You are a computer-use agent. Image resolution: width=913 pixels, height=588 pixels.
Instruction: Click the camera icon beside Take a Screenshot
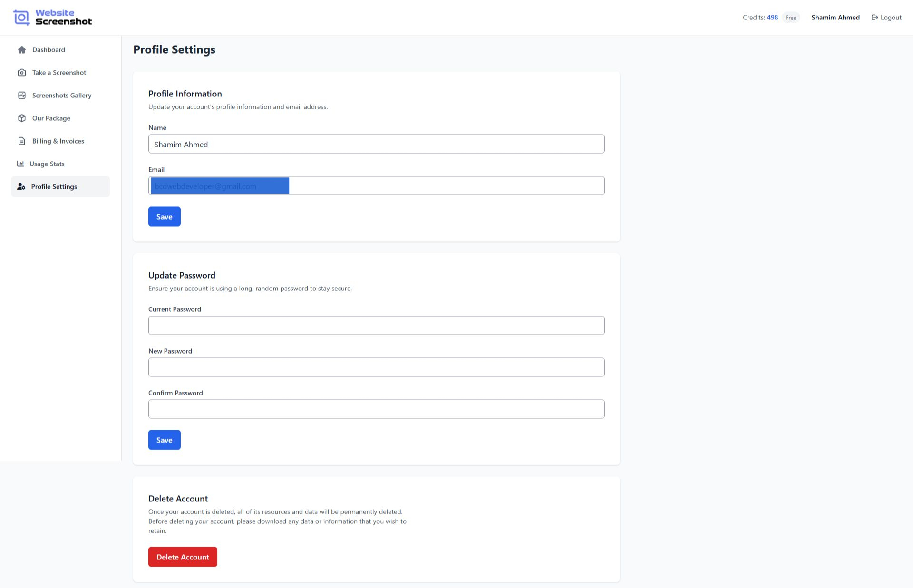[21, 72]
